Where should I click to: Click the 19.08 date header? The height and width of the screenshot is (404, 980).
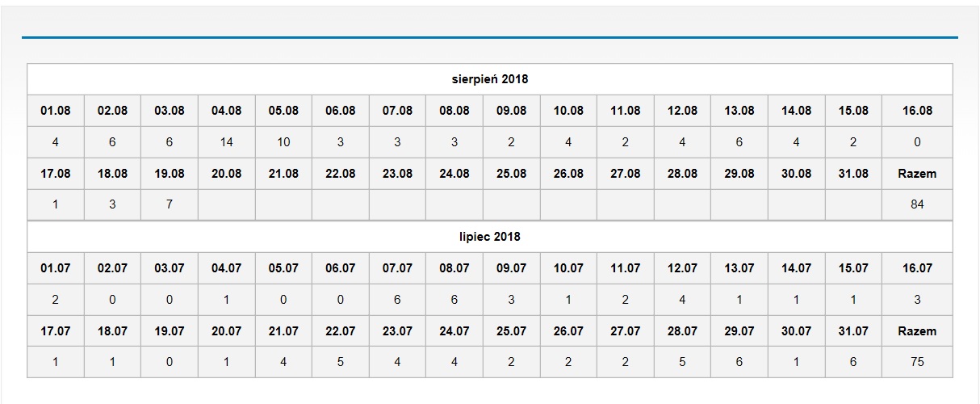click(170, 174)
